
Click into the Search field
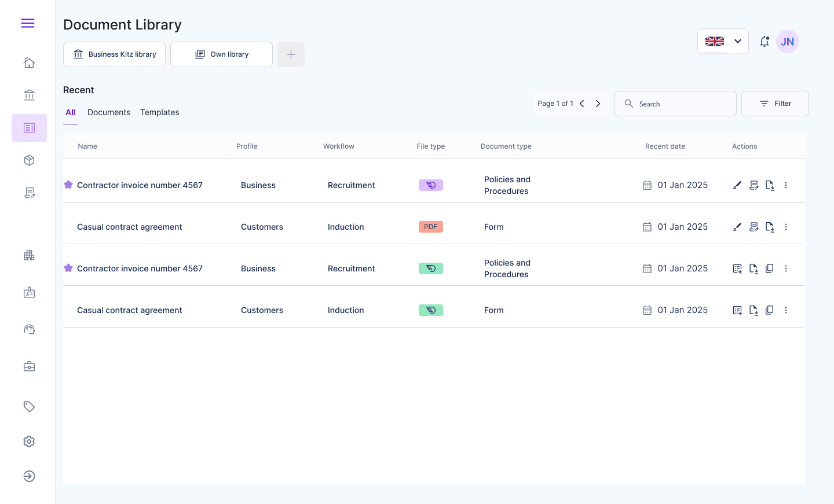tap(675, 104)
